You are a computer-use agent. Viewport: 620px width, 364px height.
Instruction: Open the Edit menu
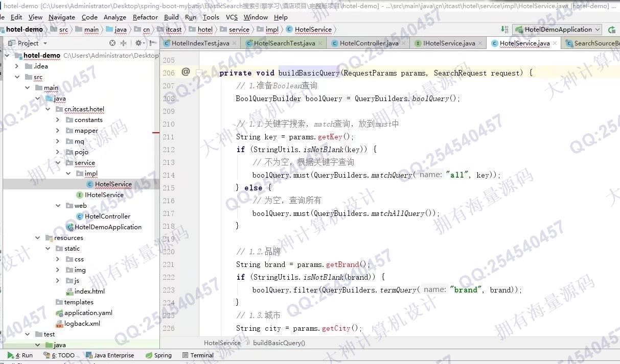pyautogui.click(x=16, y=17)
